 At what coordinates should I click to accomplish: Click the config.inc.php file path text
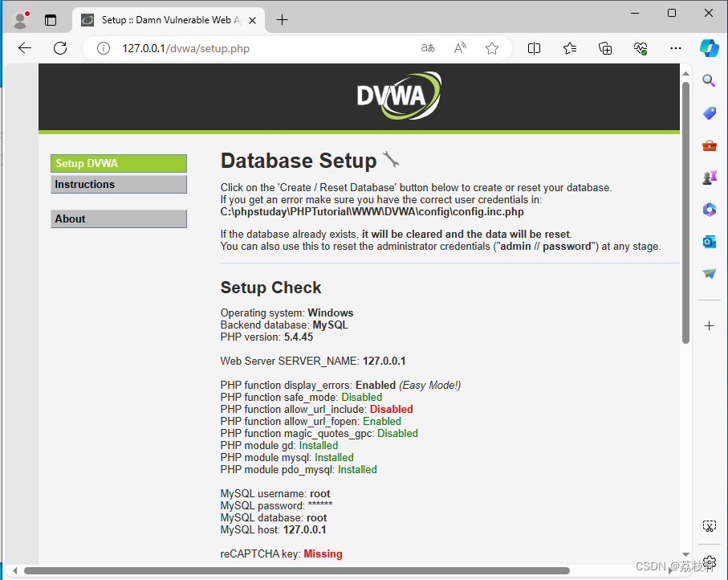(372, 212)
